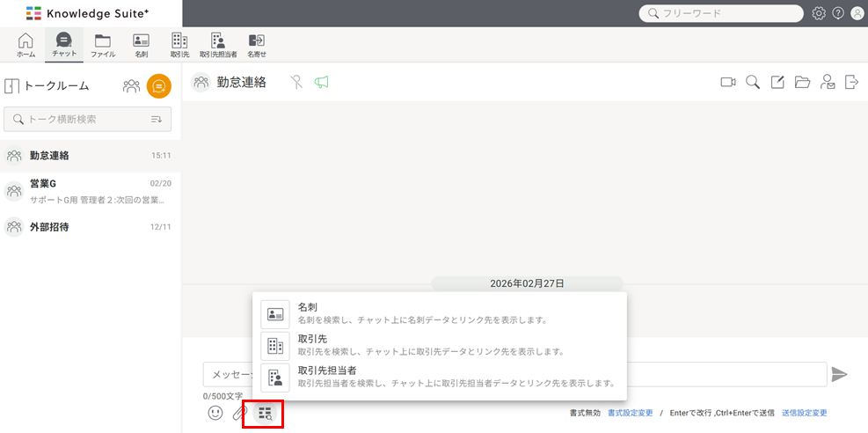Toggle the pin icon beside 勤怠連絡 title
The image size is (868, 433).
click(297, 83)
